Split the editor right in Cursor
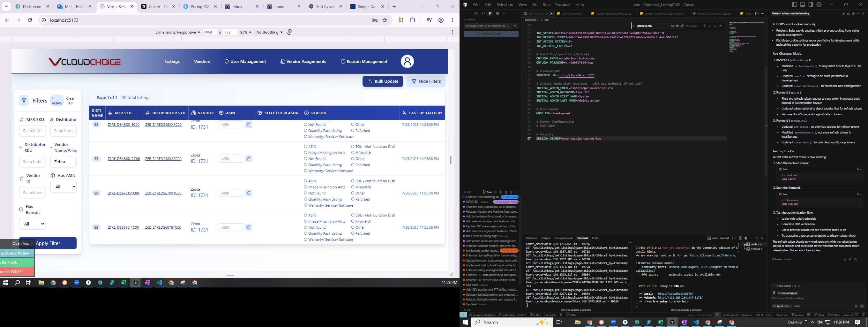Image resolution: width=868 pixels, height=327 pixels. [757, 13]
